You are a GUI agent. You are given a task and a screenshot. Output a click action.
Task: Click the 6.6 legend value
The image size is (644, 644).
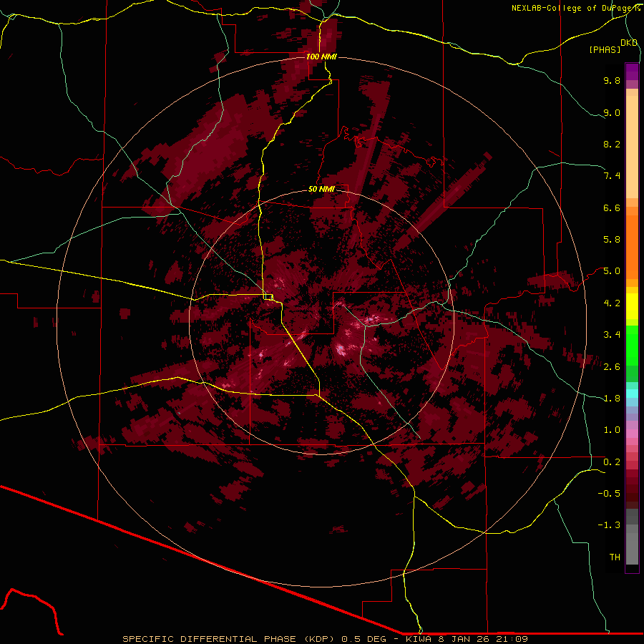pos(612,208)
